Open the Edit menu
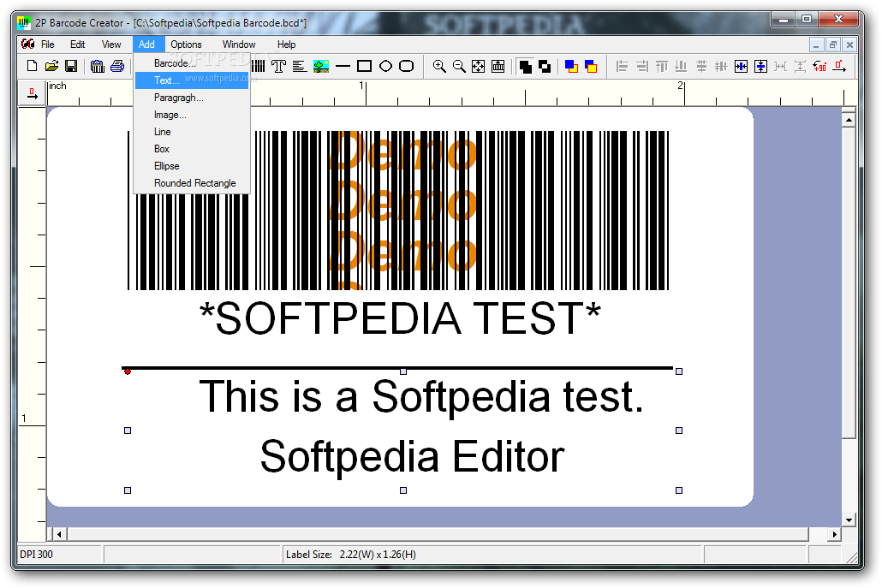Image resolution: width=882 pixels, height=588 pixels. 78,45
